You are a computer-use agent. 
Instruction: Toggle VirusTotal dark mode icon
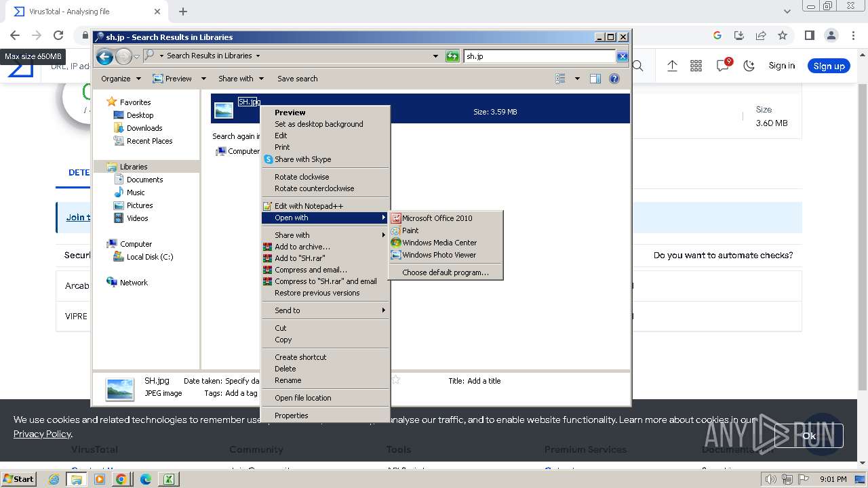[x=749, y=66]
